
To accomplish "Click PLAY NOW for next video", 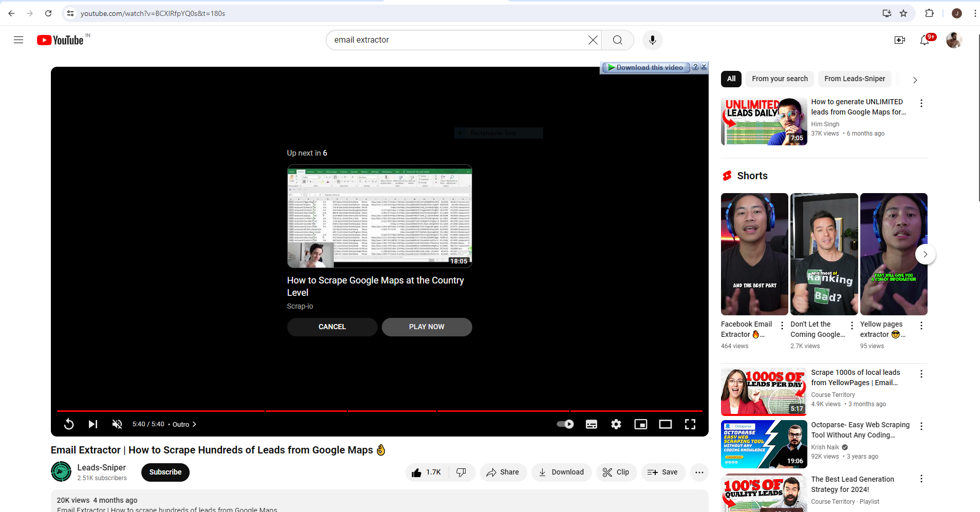I will (x=427, y=327).
